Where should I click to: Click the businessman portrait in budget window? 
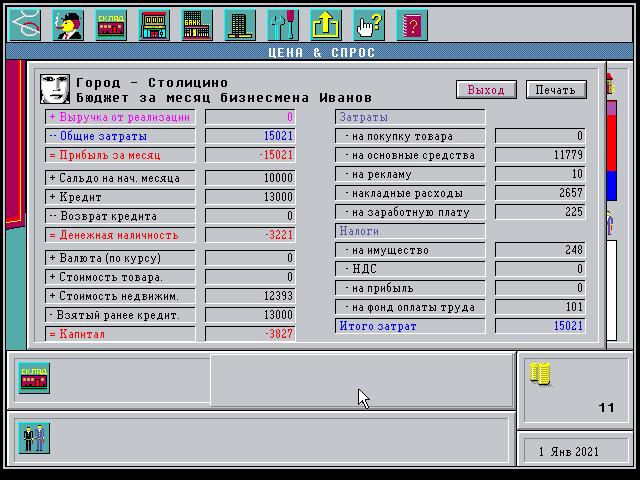click(55, 89)
